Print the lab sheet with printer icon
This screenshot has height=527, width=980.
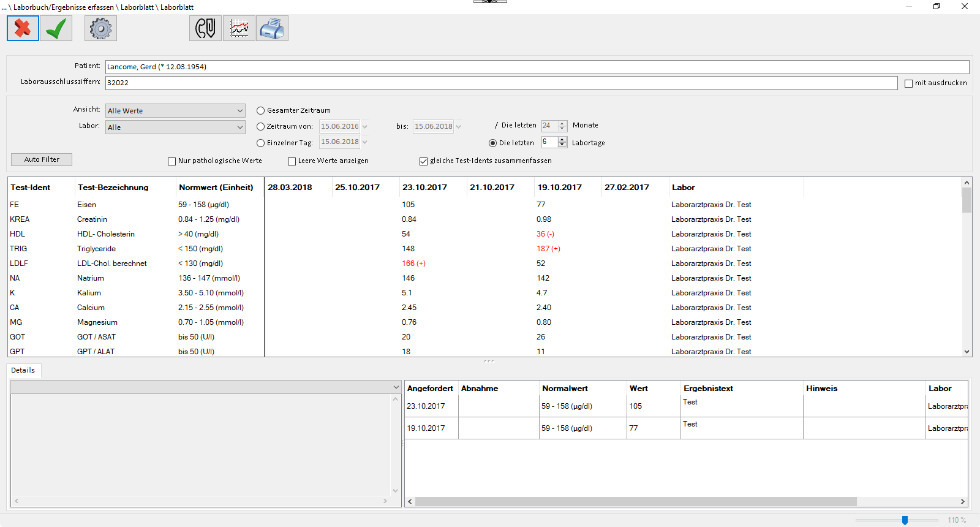[x=272, y=28]
